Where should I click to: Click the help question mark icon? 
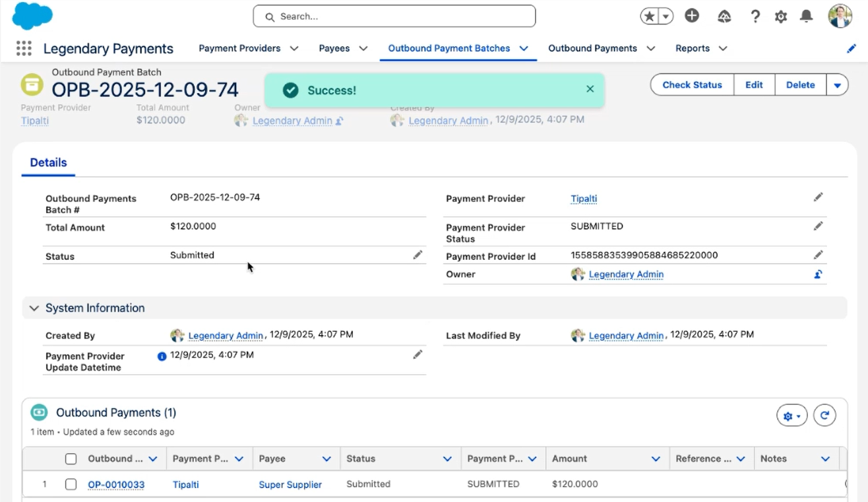[x=756, y=16]
